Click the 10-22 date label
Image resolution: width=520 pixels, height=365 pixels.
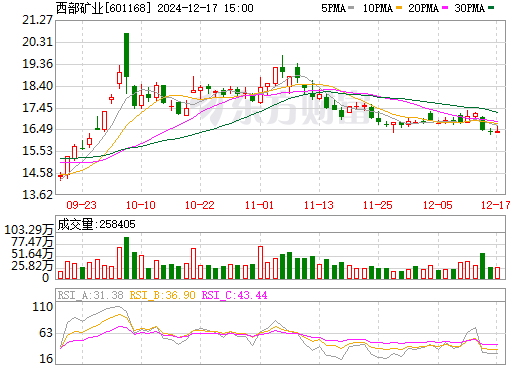(x=200, y=205)
